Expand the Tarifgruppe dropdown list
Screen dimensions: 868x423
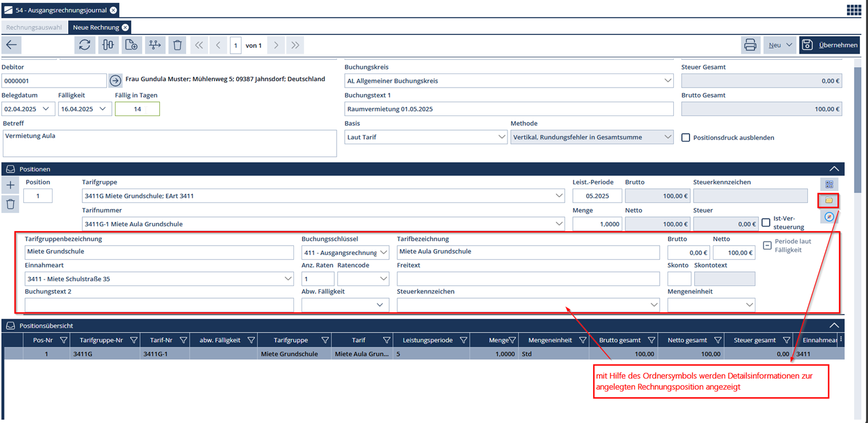[x=559, y=196]
